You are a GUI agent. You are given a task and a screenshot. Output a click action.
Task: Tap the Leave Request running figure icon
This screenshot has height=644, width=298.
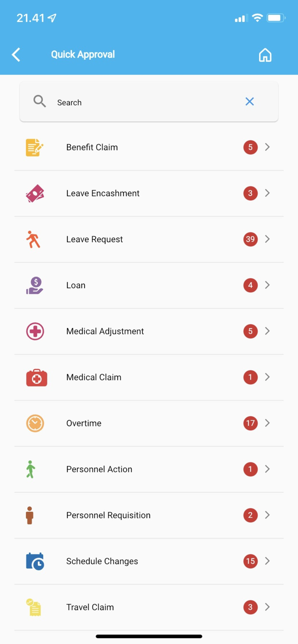[33, 240]
